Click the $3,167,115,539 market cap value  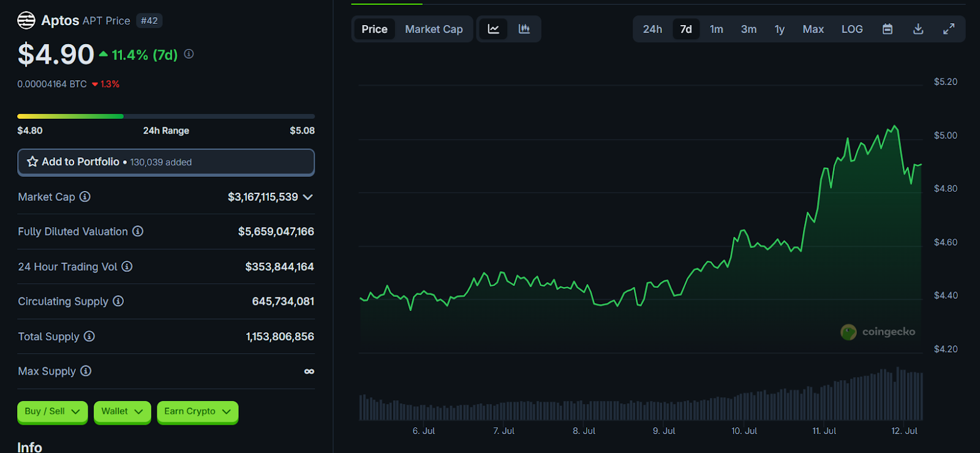point(263,197)
